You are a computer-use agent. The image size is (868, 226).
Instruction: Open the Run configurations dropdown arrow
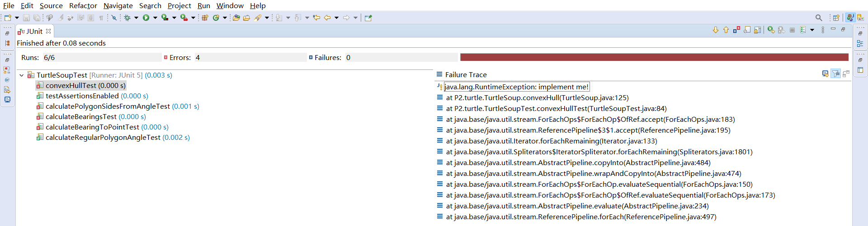(x=155, y=18)
